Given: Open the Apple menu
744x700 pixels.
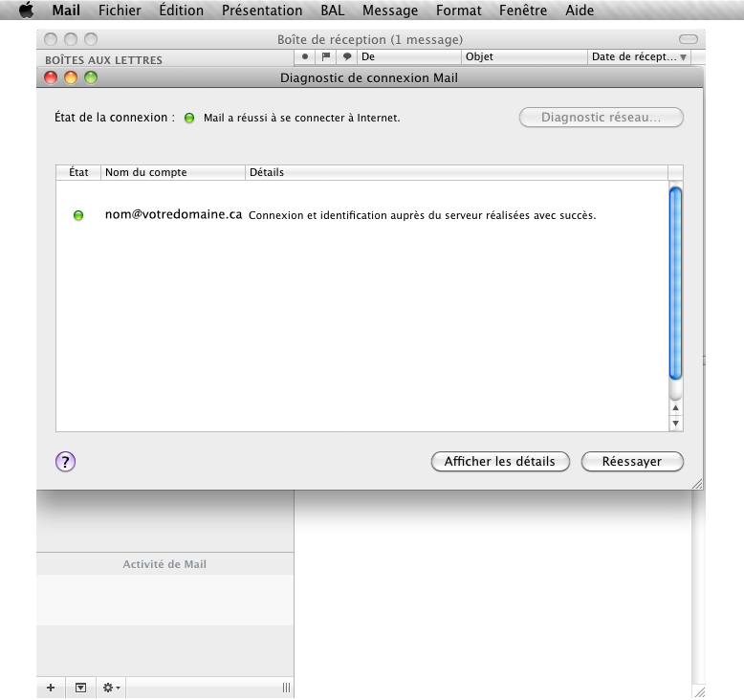Looking at the screenshot, I should pos(27,10).
